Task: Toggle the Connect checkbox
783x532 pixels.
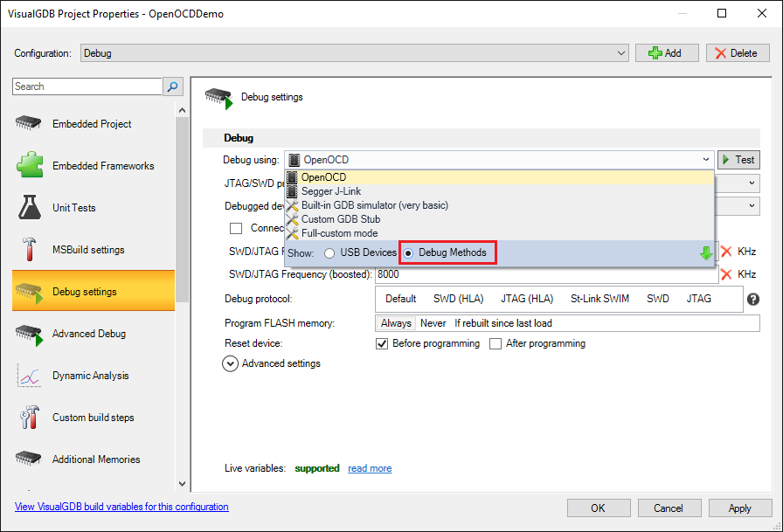Action: [x=236, y=228]
